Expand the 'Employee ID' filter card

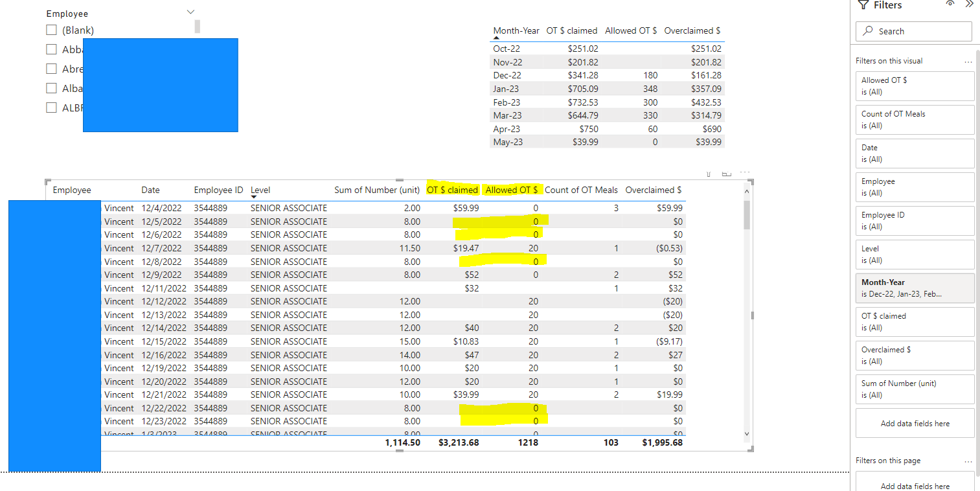click(x=915, y=220)
